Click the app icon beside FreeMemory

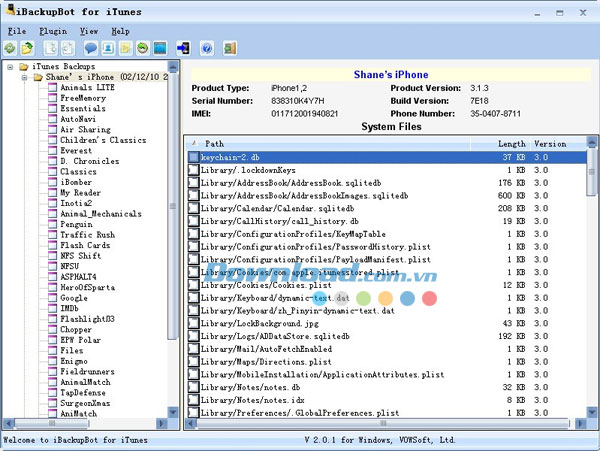point(53,98)
